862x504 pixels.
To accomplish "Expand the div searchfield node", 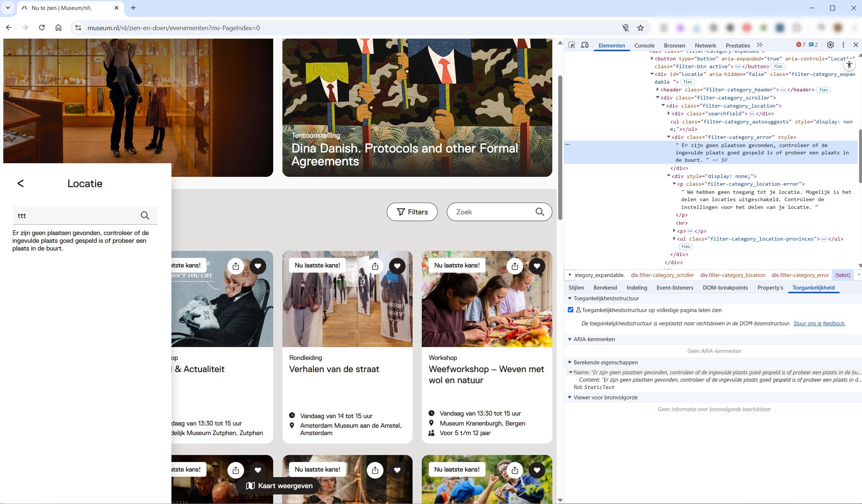I will coord(668,113).
